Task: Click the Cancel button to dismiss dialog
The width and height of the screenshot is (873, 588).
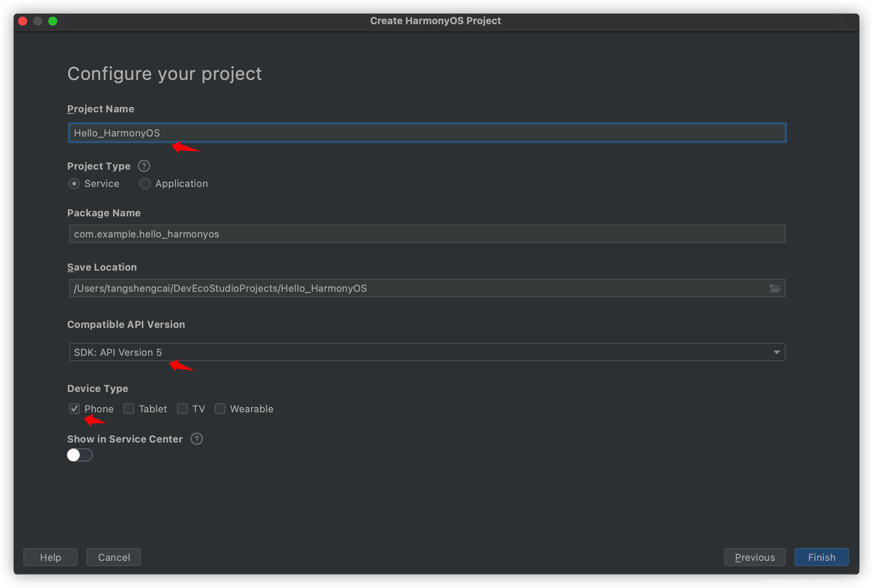Action: pos(114,557)
